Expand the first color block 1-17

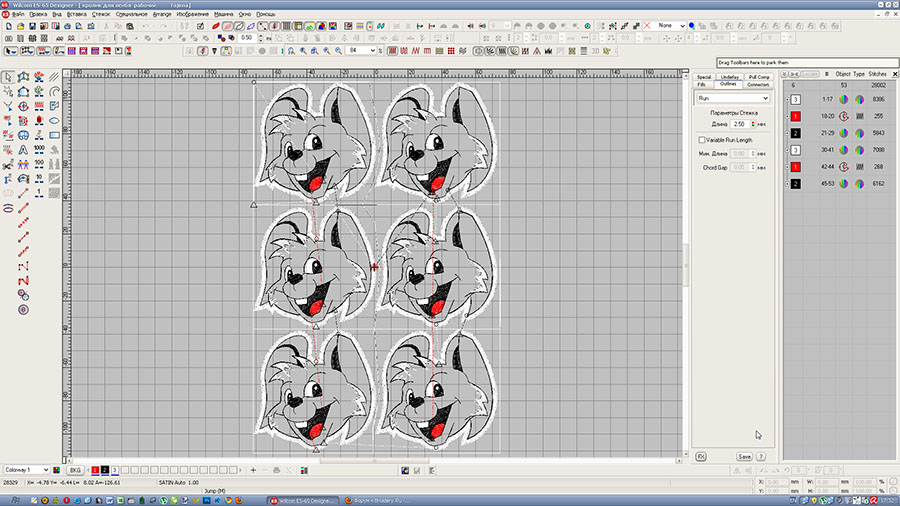[x=786, y=100]
